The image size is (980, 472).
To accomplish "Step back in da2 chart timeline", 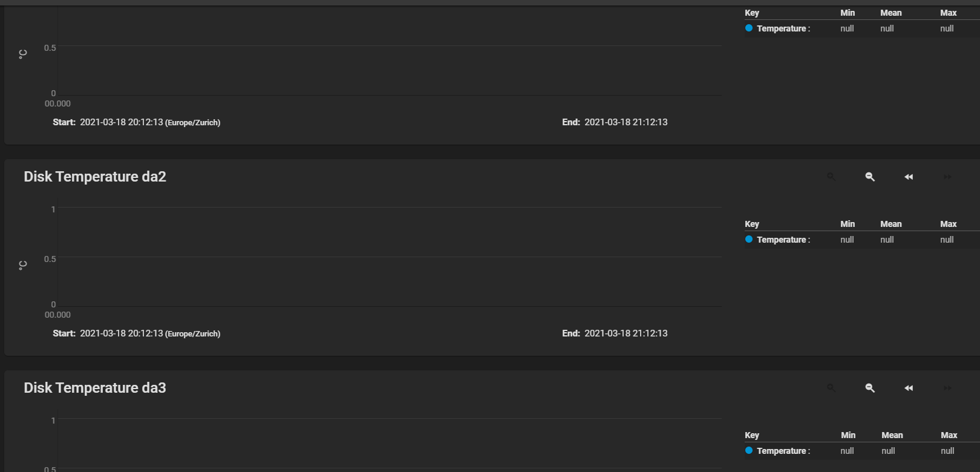I will point(909,177).
